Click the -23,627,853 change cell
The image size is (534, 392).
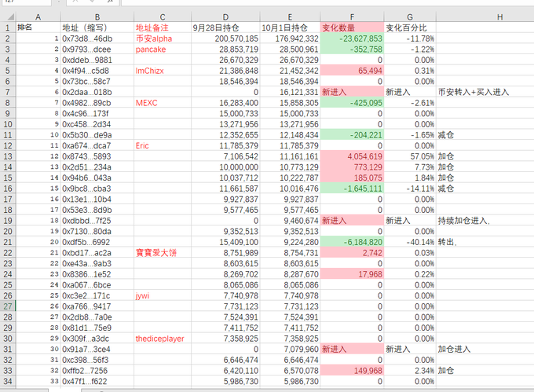[352, 38]
